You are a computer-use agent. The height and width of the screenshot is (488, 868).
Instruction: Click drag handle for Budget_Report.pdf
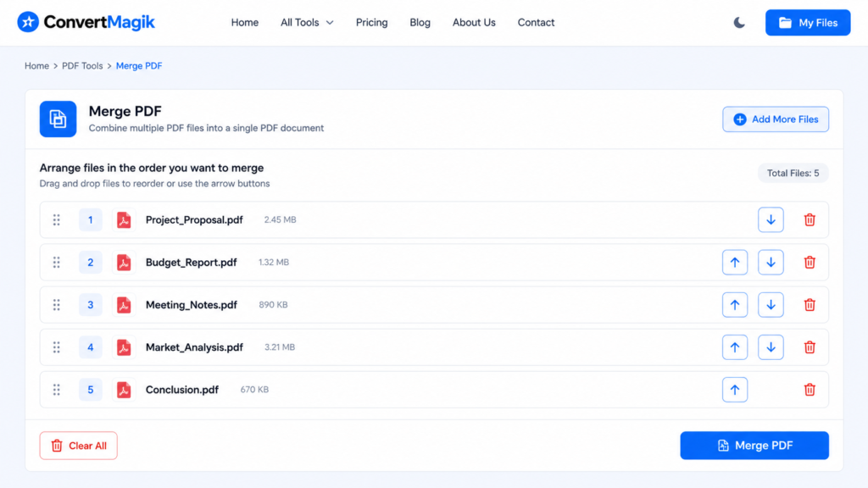tap(57, 263)
